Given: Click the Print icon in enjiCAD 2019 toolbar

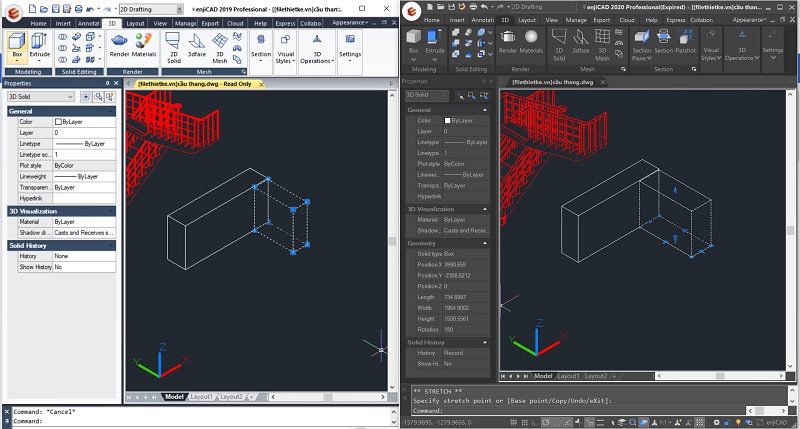Looking at the screenshot, I should (x=78, y=9).
